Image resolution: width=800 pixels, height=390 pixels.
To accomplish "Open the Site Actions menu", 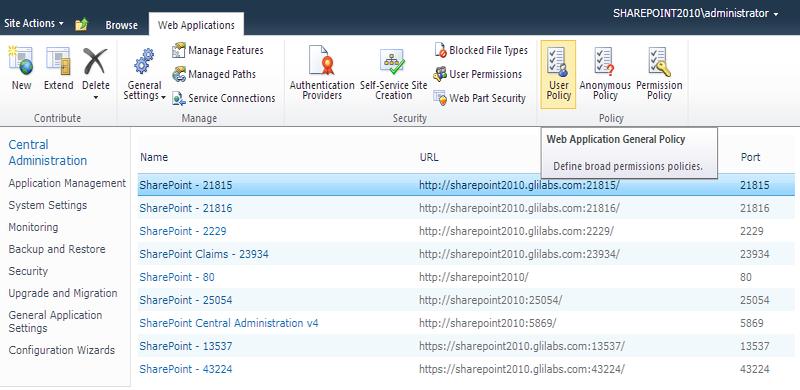I will pyautogui.click(x=34, y=23).
